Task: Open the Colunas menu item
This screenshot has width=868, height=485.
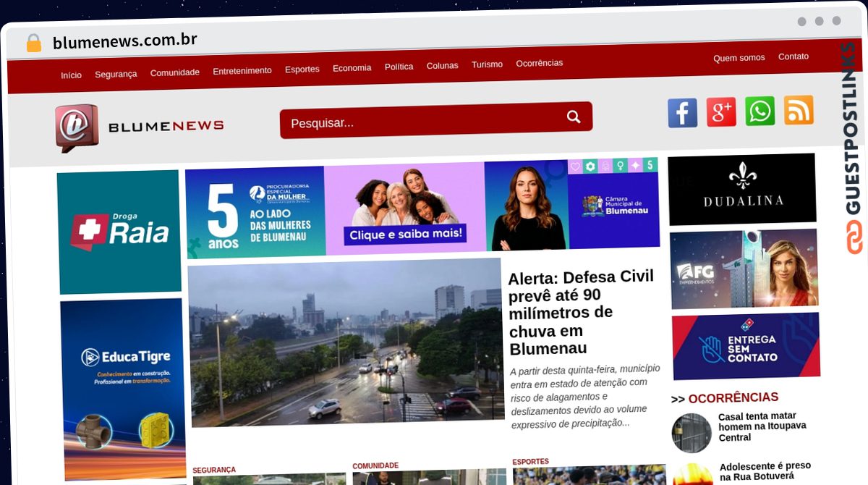Action: point(443,66)
